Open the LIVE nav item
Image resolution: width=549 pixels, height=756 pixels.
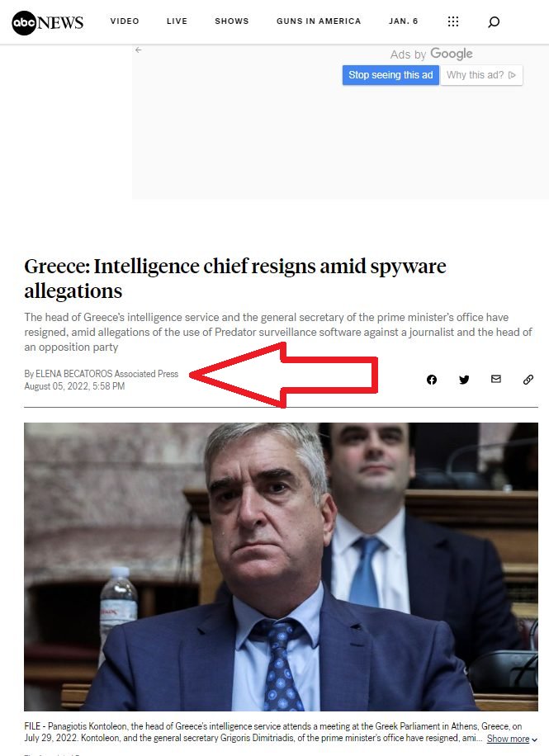click(177, 21)
